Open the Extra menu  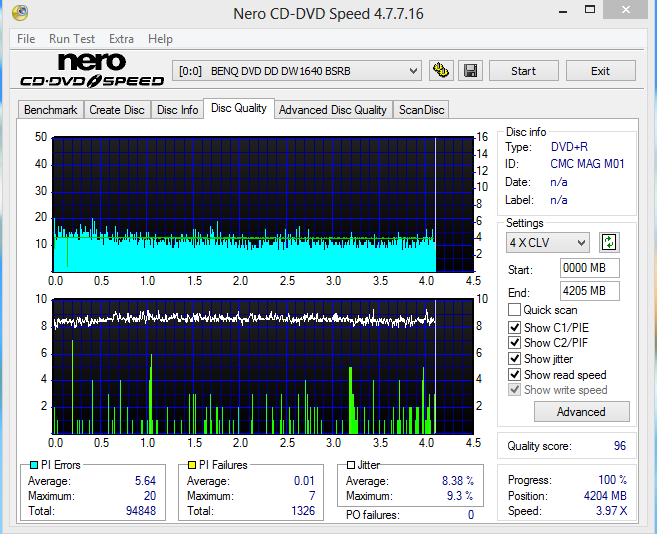coord(121,39)
